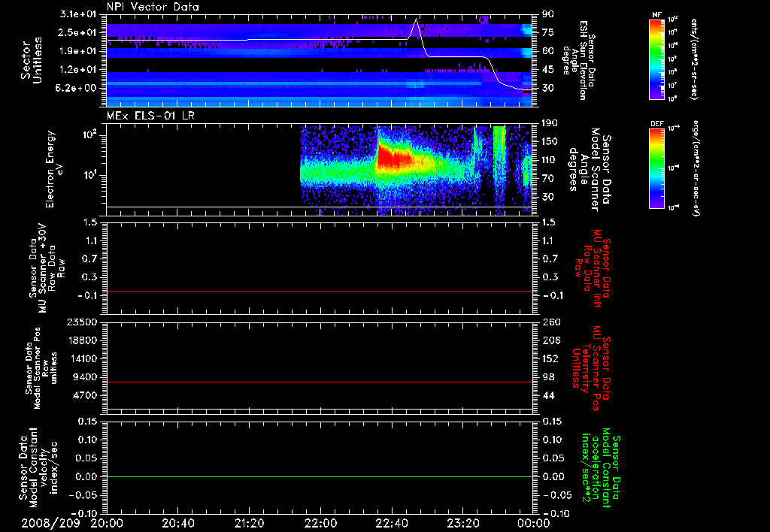Click the "2.5e+01" sector tick value

78,32
